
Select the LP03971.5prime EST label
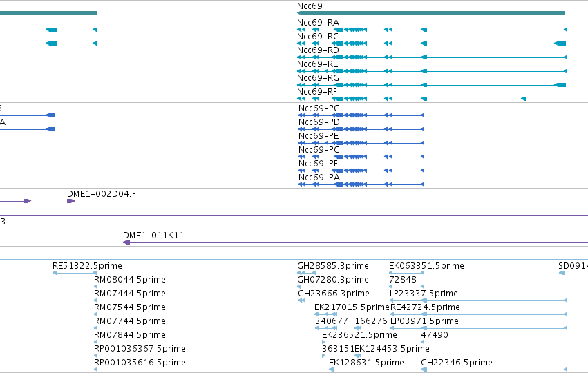pos(424,322)
